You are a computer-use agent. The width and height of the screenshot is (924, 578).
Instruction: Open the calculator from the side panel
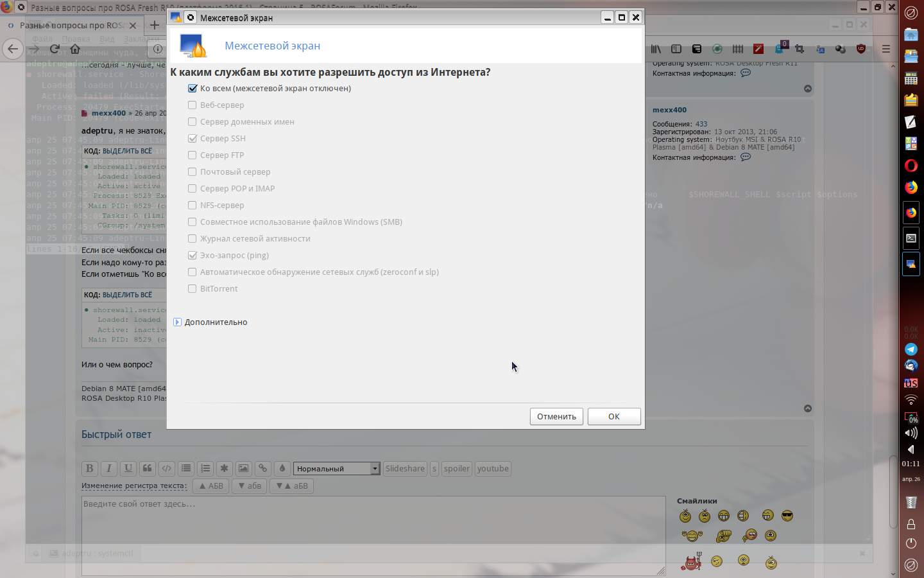click(x=911, y=78)
